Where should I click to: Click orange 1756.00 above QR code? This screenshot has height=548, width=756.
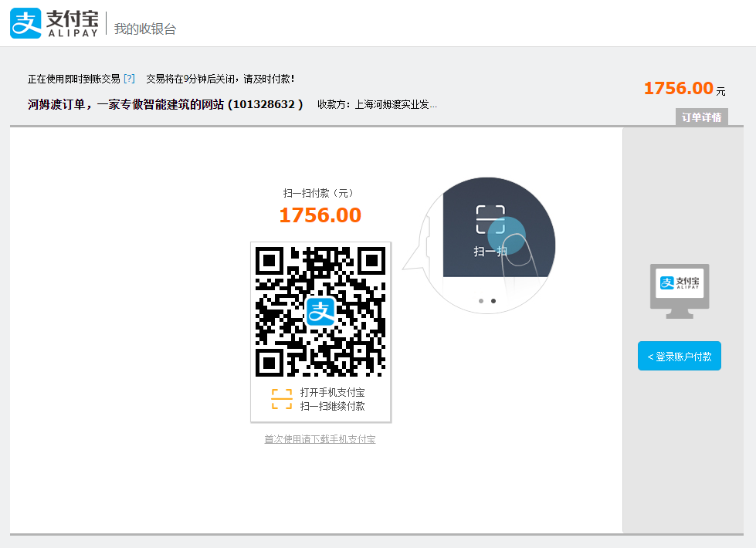pos(320,215)
